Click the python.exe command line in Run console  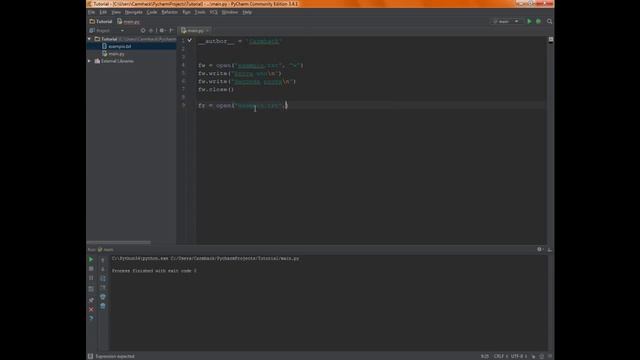click(205, 258)
